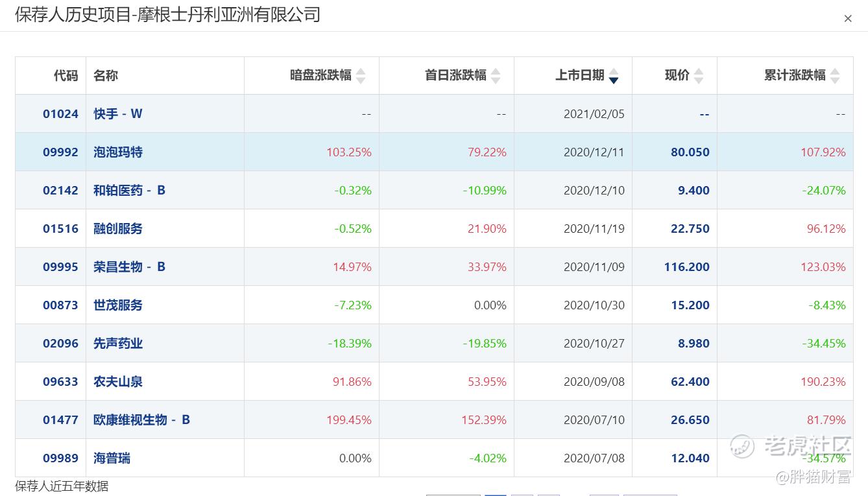This screenshot has width=868, height=496.
Task: Select the -18.39% grey-market change cell
Action: (350, 344)
